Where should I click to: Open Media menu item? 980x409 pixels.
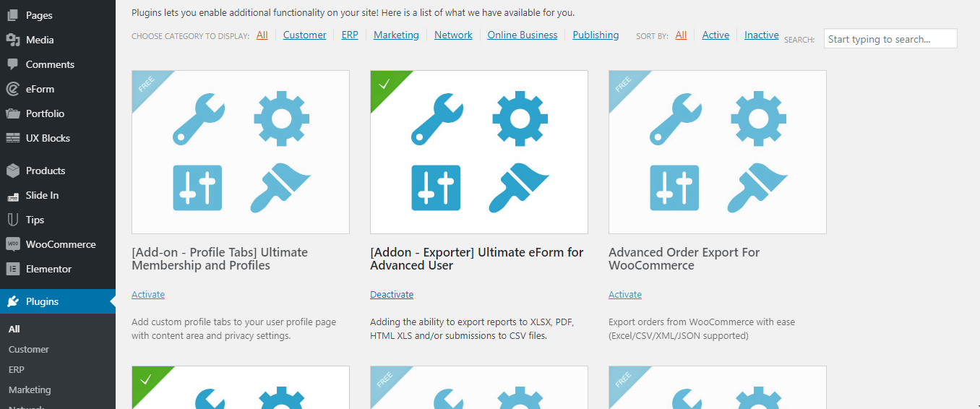(58, 40)
